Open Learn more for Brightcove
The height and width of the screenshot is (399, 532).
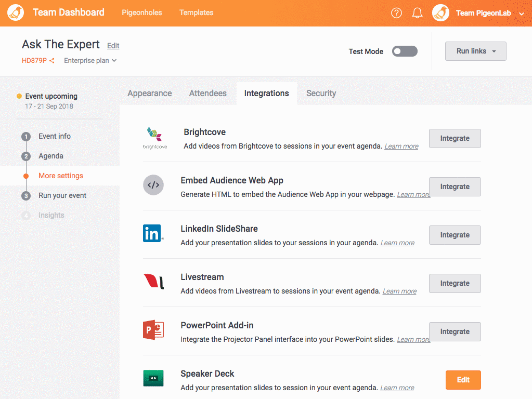click(401, 146)
